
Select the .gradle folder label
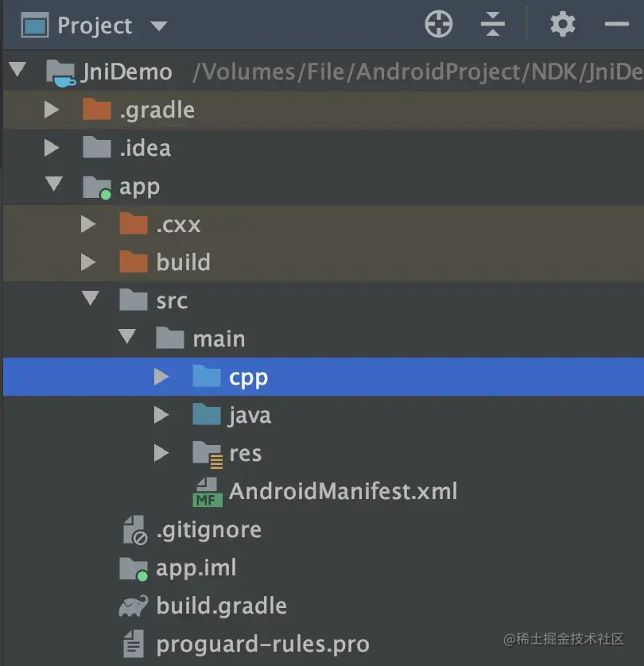click(157, 110)
